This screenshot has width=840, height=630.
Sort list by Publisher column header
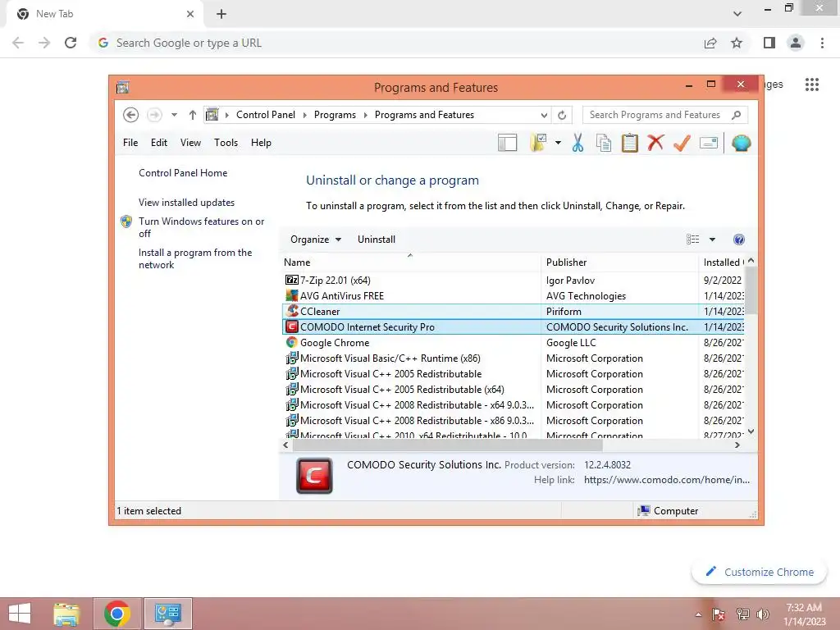coord(619,262)
